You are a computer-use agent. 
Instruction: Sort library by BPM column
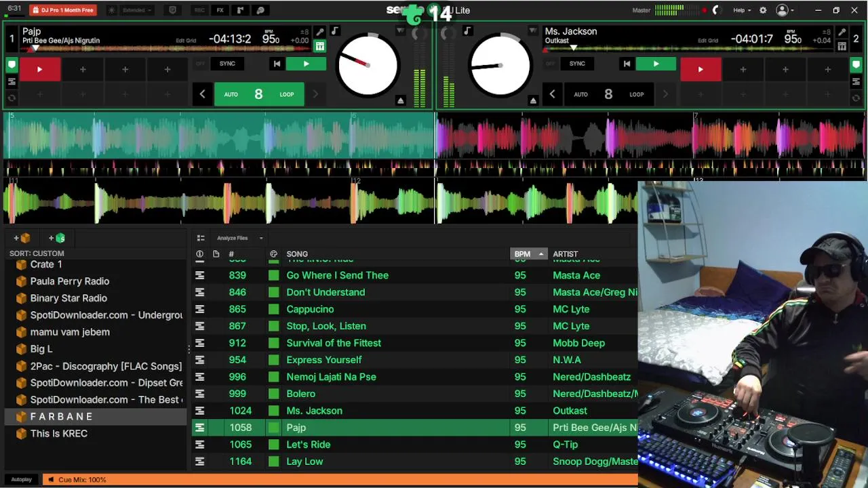click(x=528, y=253)
